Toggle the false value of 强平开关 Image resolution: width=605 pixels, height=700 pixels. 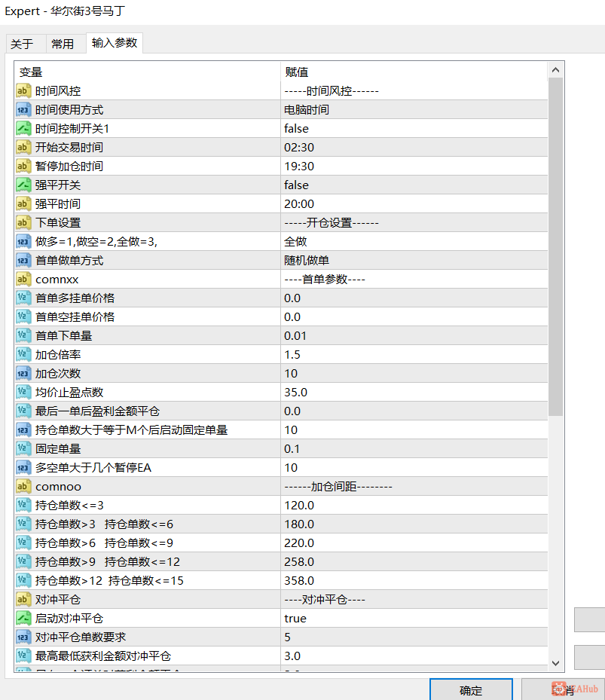coord(414,185)
